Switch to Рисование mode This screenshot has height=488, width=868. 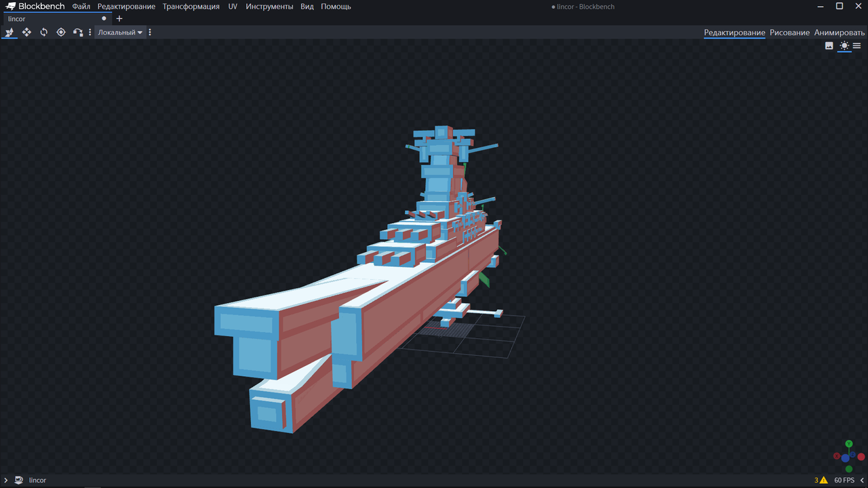pyautogui.click(x=789, y=33)
